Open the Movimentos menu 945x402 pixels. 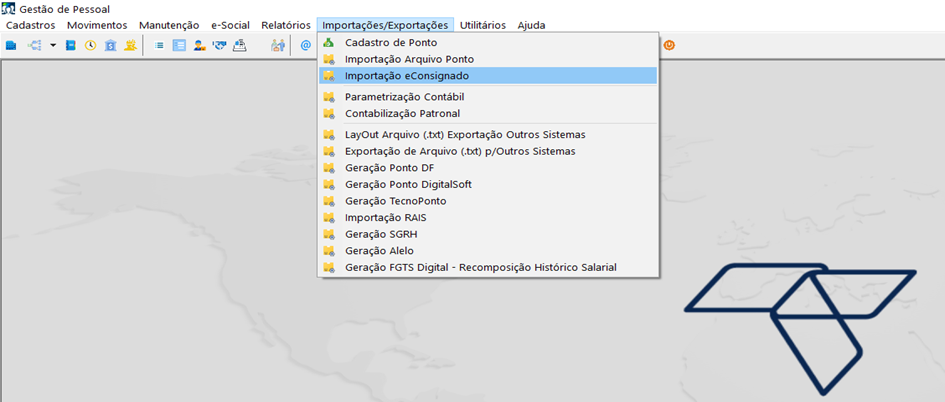97,25
